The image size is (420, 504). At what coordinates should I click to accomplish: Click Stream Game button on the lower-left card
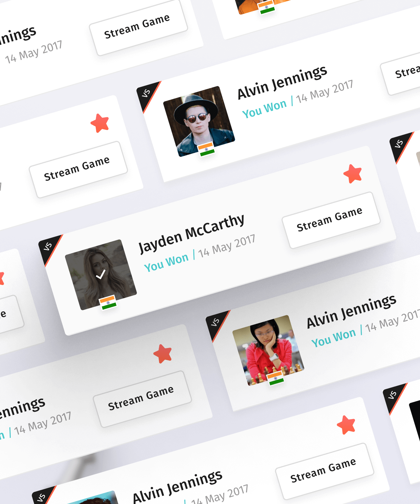click(x=142, y=399)
